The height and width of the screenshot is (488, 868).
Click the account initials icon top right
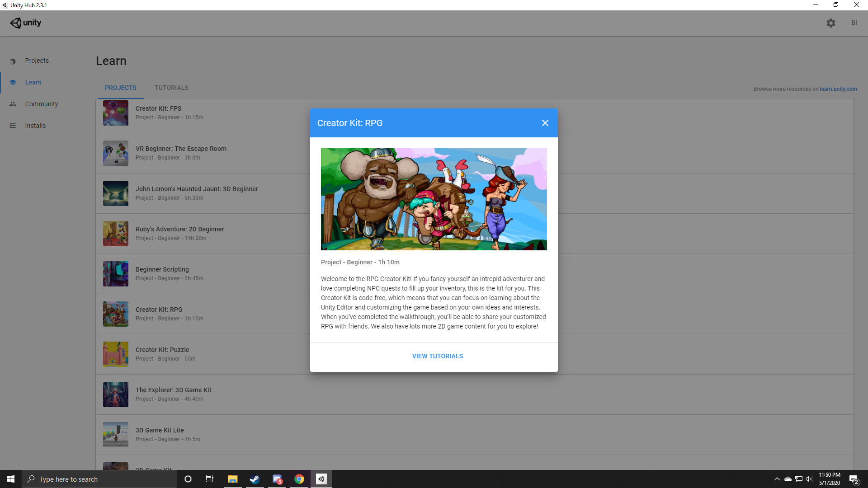pos(854,23)
